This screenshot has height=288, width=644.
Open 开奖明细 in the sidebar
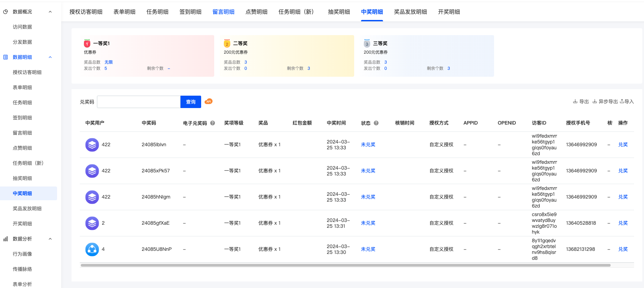[x=22, y=224]
